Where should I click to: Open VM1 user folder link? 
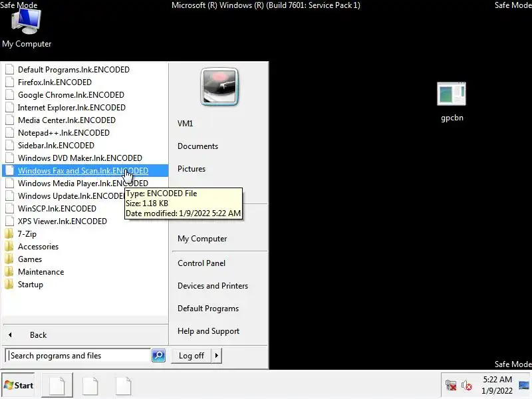(x=186, y=124)
